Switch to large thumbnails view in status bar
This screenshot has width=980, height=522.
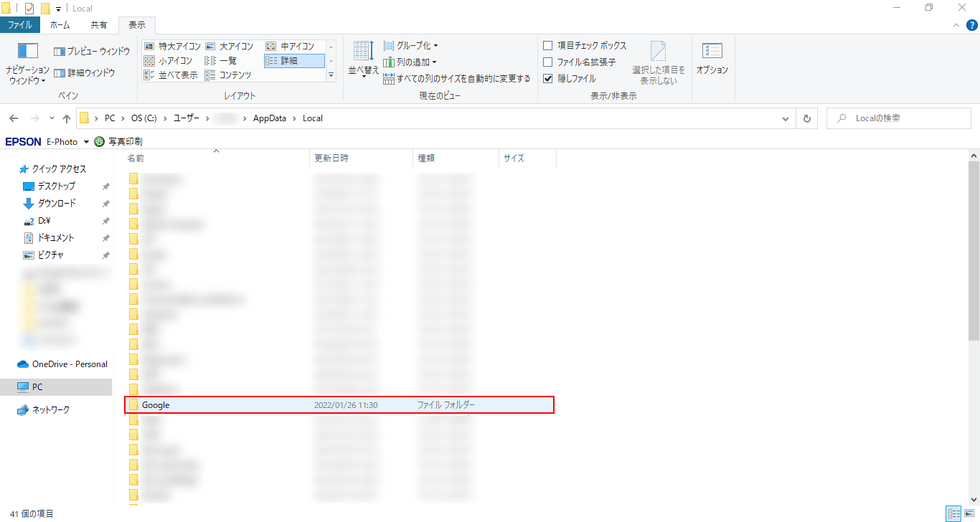(x=969, y=513)
